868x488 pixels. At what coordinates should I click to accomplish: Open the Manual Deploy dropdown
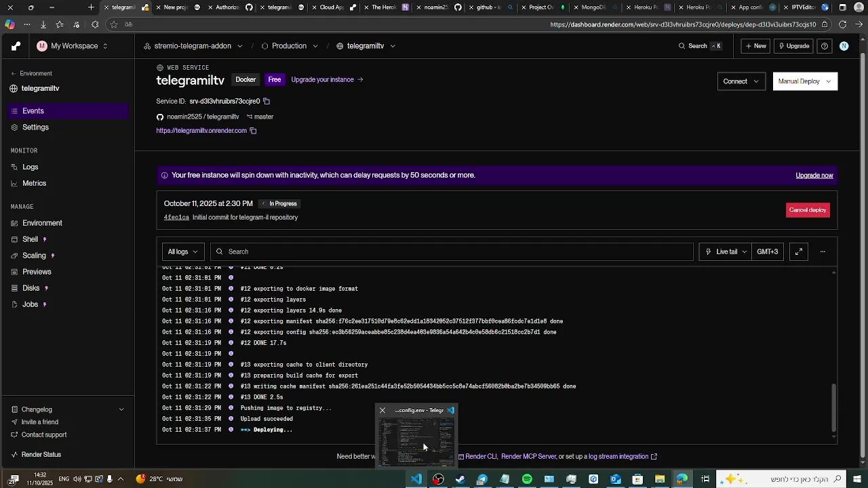805,81
